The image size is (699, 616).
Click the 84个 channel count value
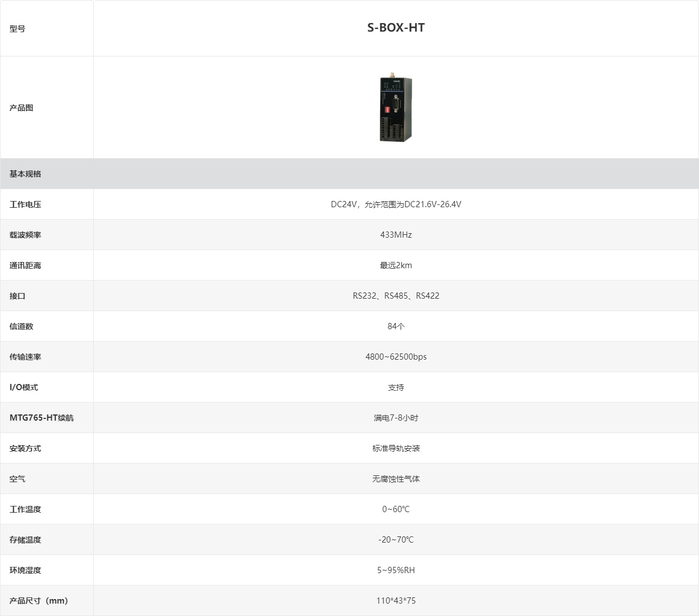tap(396, 326)
